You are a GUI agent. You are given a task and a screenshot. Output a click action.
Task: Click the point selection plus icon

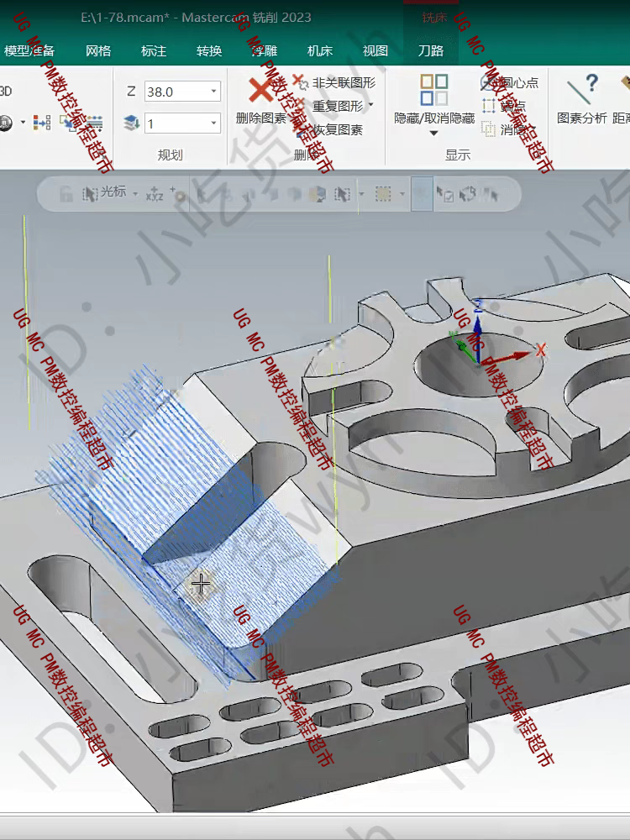click(x=177, y=194)
